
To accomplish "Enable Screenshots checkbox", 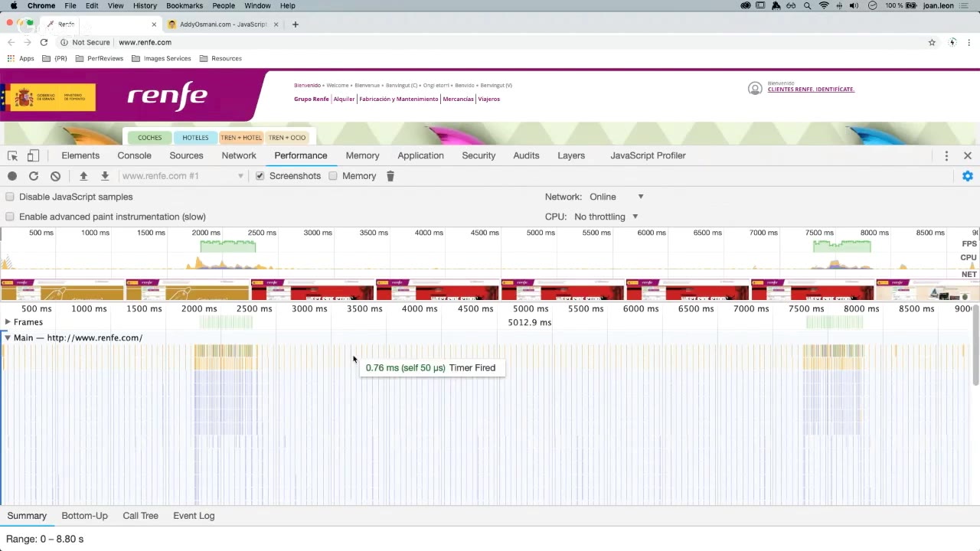I will (260, 176).
